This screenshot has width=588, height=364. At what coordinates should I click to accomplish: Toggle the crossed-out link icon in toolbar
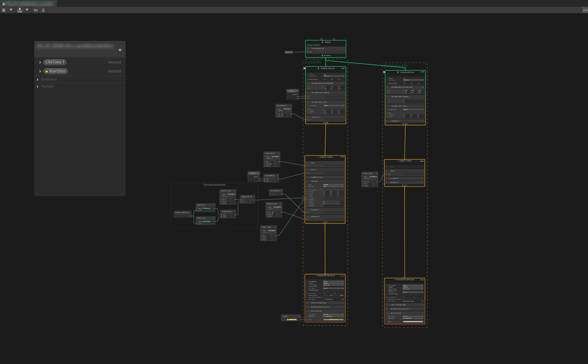click(36, 10)
